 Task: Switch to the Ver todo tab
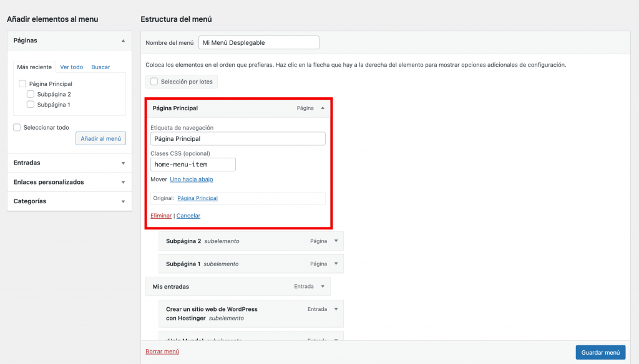coord(71,67)
